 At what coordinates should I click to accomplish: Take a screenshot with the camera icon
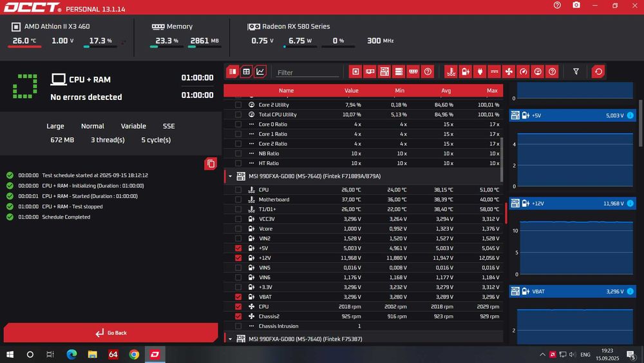tap(576, 5)
